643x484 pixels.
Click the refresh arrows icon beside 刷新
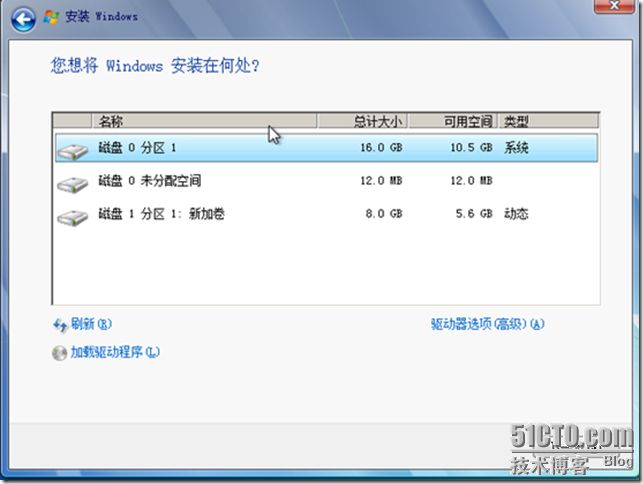coord(60,325)
